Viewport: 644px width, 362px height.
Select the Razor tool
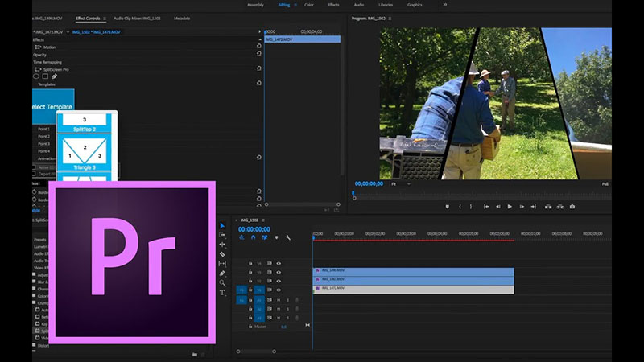(222, 254)
